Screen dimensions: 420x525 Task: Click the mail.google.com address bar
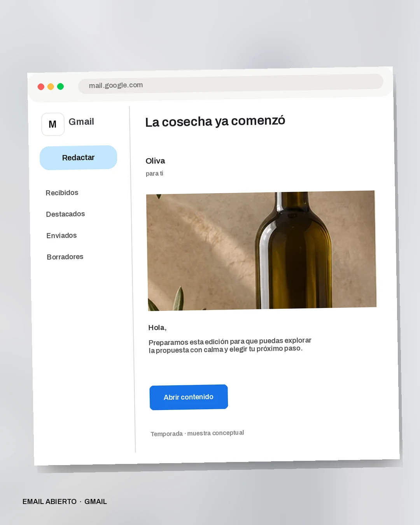click(x=231, y=84)
